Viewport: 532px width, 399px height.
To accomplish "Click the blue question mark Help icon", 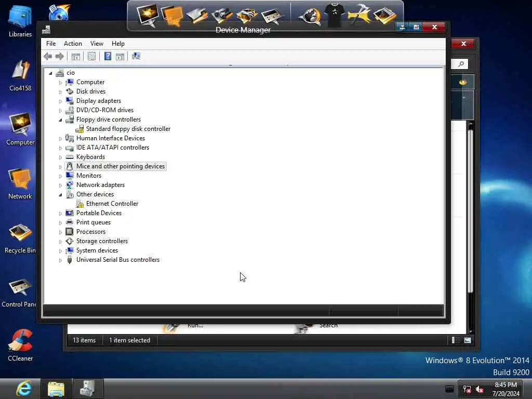I will pyautogui.click(x=108, y=56).
